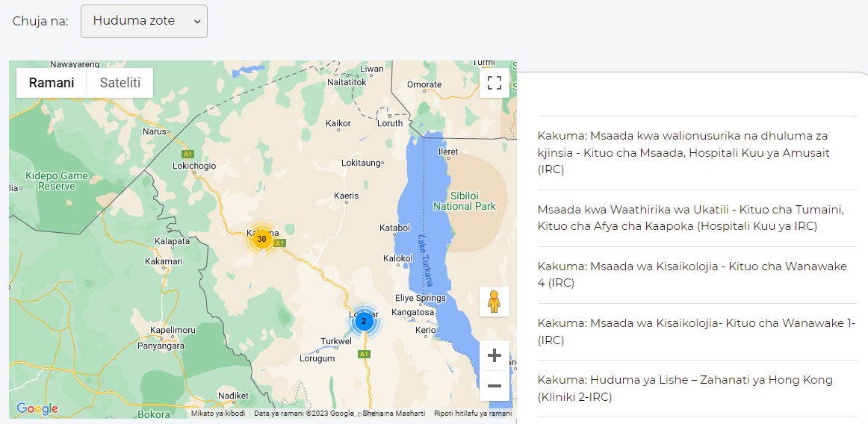The image size is (868, 424).
Task: Switch map to Ramani view
Action: (x=52, y=83)
